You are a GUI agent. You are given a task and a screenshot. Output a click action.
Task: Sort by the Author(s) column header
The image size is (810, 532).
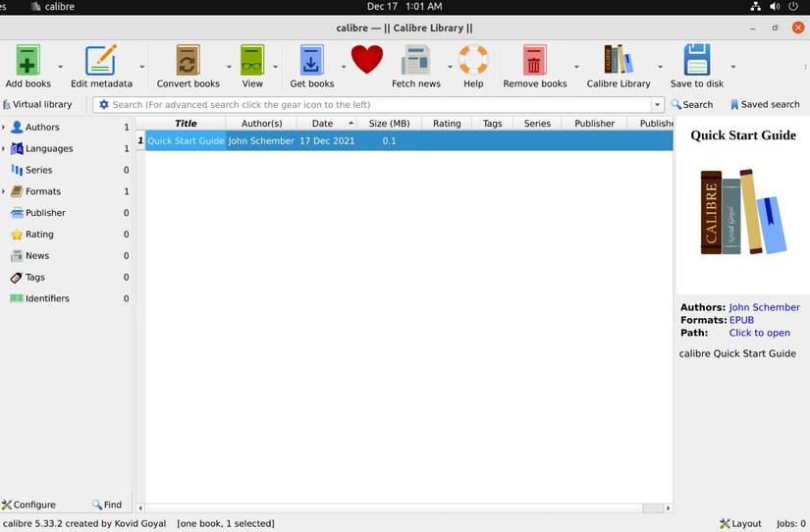tap(261, 124)
